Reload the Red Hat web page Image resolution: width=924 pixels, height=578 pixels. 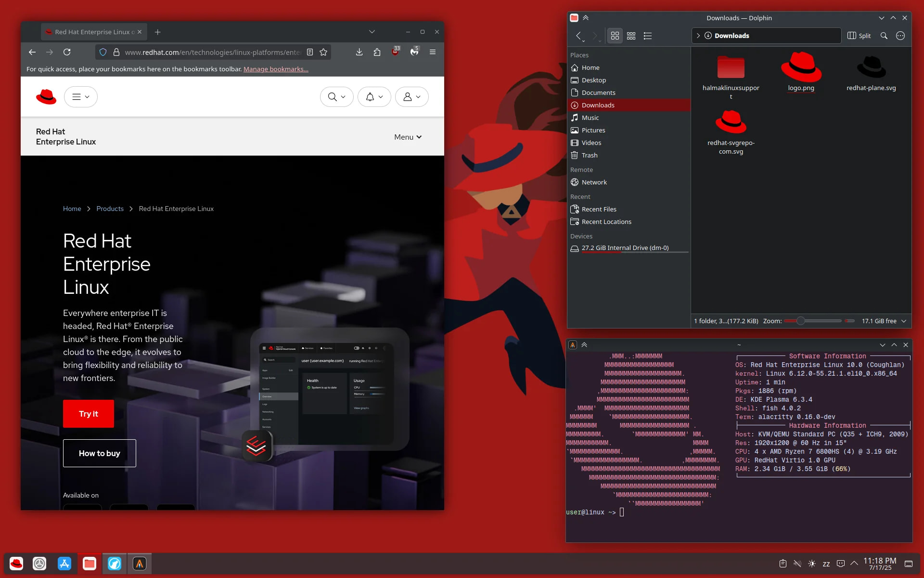tap(67, 52)
